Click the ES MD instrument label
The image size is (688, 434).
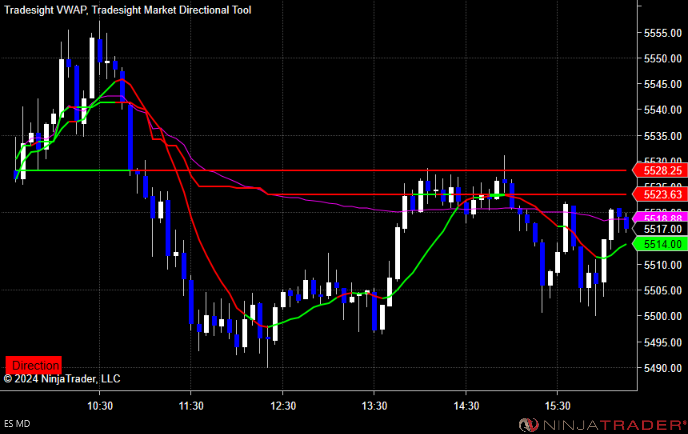17,424
